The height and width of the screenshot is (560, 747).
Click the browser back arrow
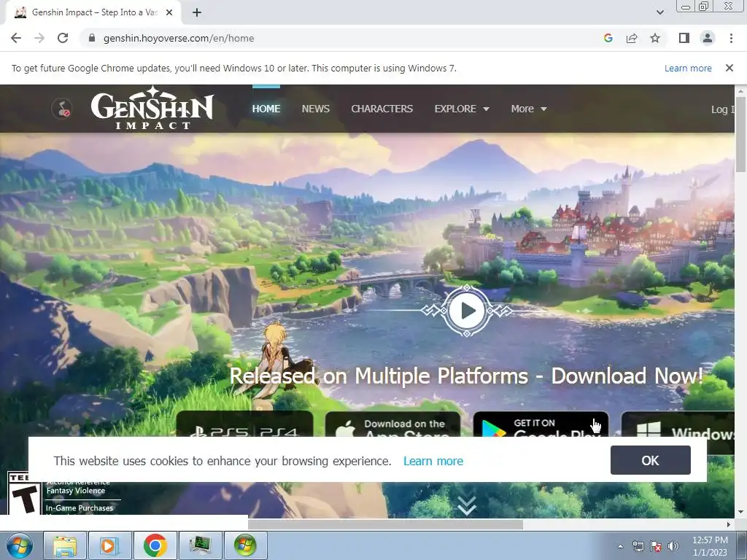click(16, 38)
